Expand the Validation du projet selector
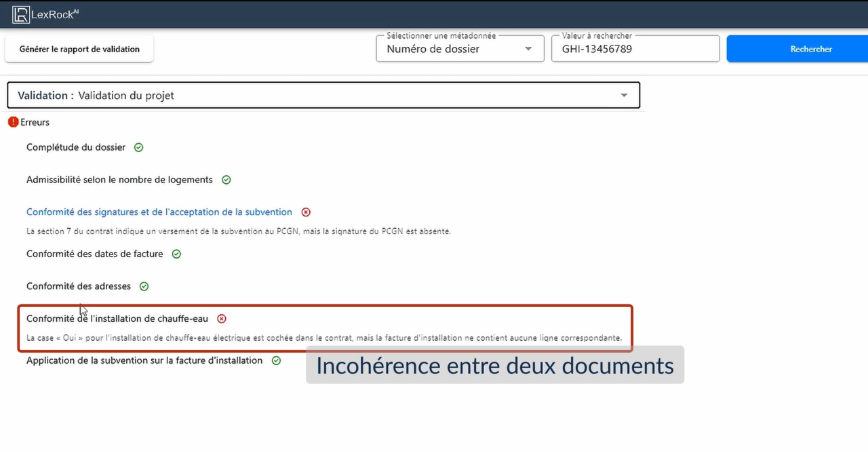The image size is (868, 452). click(323, 96)
